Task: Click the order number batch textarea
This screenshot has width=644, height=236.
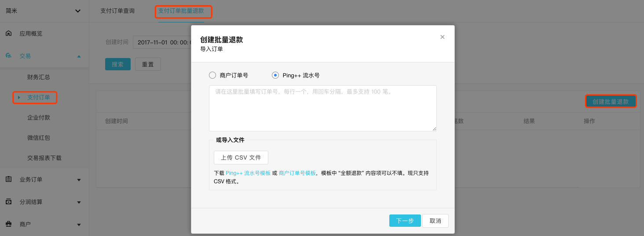Action: [x=323, y=108]
